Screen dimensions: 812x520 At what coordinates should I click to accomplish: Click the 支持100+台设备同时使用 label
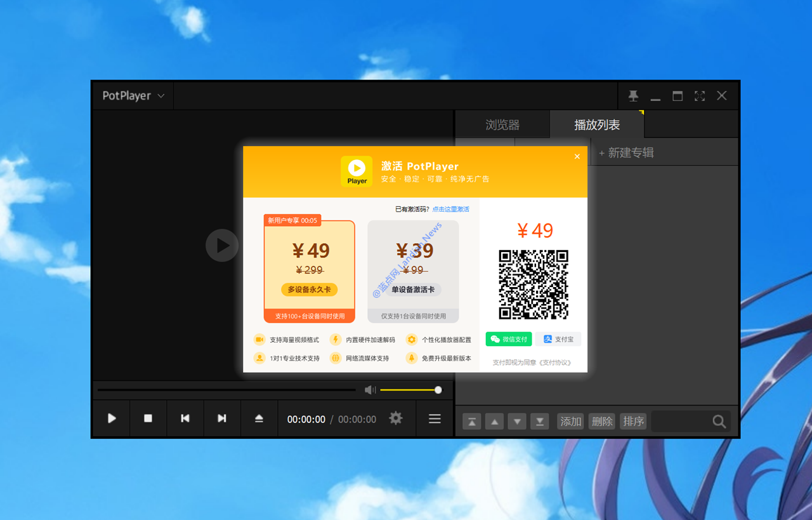click(x=310, y=316)
